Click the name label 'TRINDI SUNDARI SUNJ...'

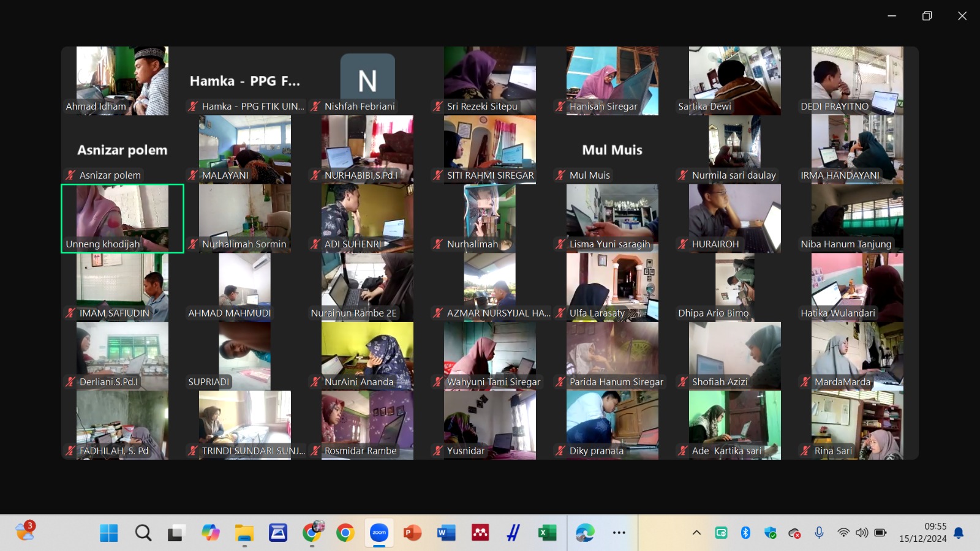[254, 451]
